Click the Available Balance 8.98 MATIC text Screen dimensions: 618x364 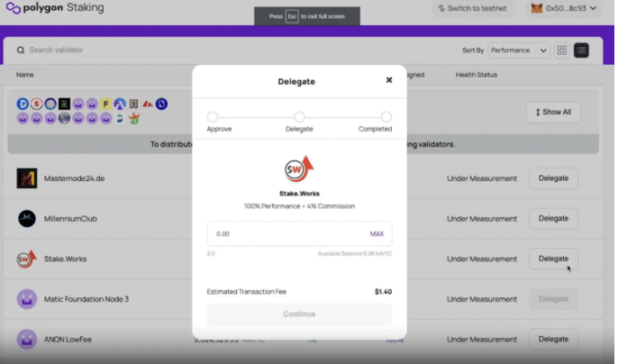point(355,253)
